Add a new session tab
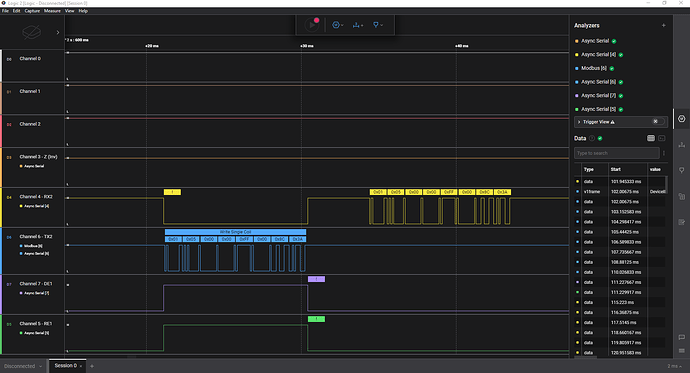Screen dimensions: 690x373 coord(92,366)
